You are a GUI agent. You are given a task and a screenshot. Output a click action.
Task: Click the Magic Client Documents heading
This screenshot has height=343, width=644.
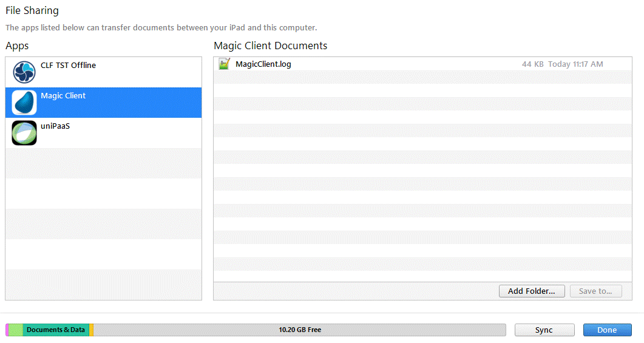tap(270, 46)
